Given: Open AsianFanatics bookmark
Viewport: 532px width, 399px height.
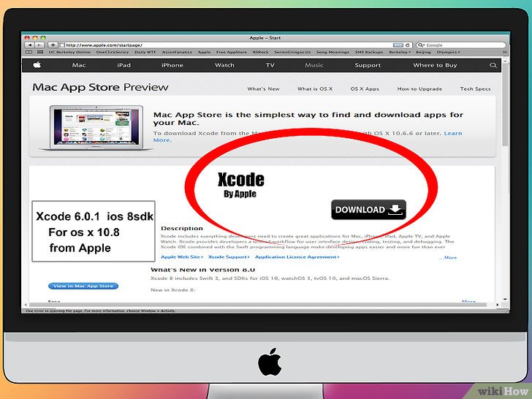Looking at the screenshot, I should pos(177,53).
